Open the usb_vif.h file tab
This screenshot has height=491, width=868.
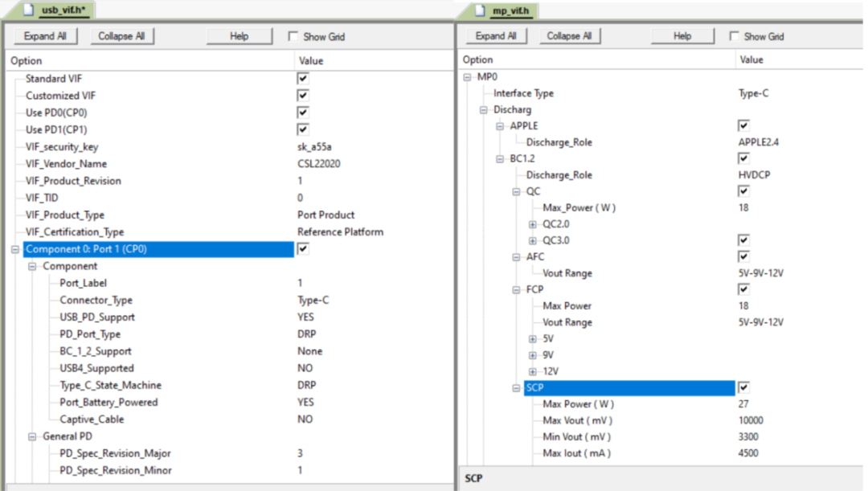pyautogui.click(x=62, y=10)
